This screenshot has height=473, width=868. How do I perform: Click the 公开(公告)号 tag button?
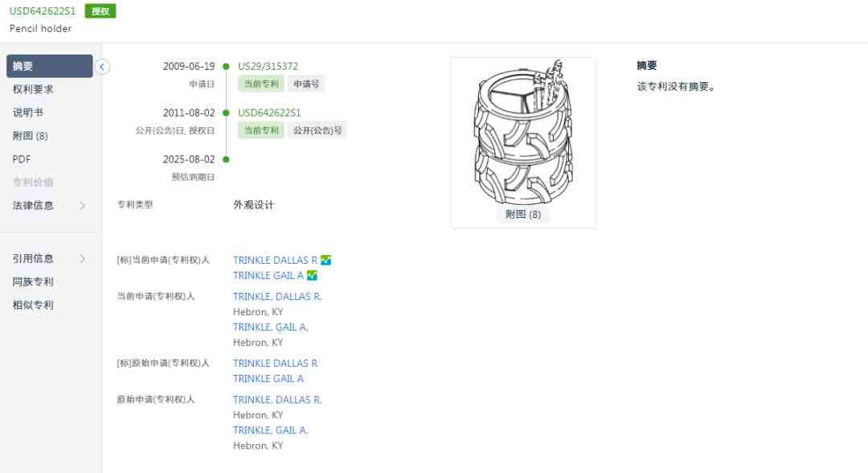[317, 130]
